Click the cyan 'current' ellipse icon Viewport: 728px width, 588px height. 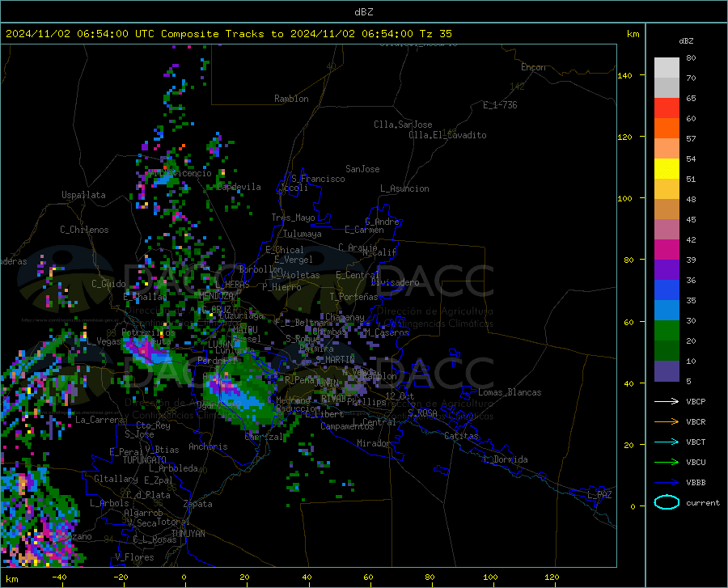tap(667, 502)
